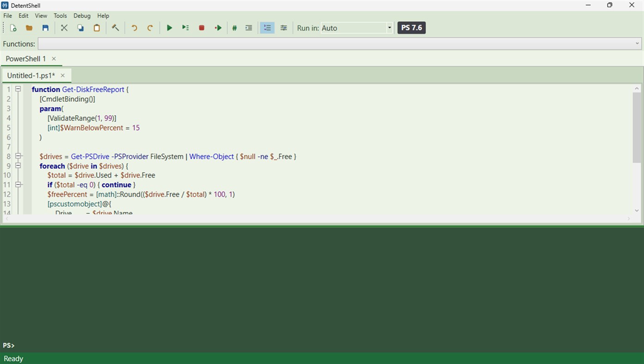Open the Help menu
The height and width of the screenshot is (364, 644).
103,16
